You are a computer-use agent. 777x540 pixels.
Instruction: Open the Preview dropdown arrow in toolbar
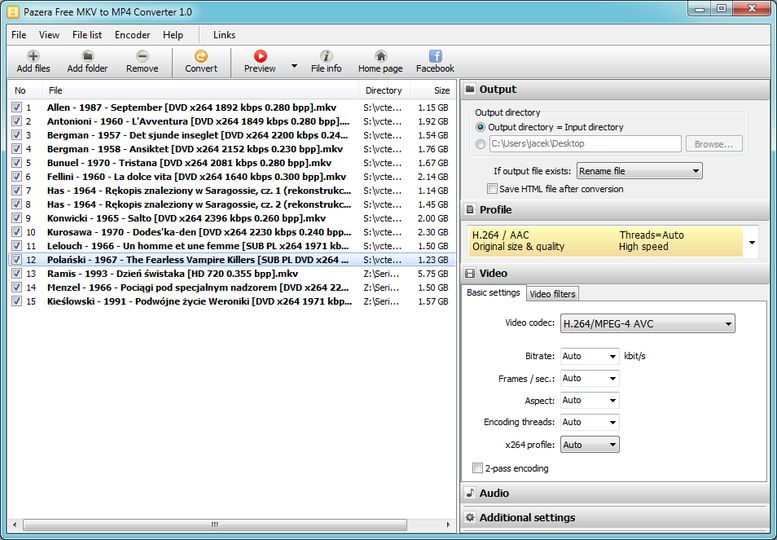(294, 65)
